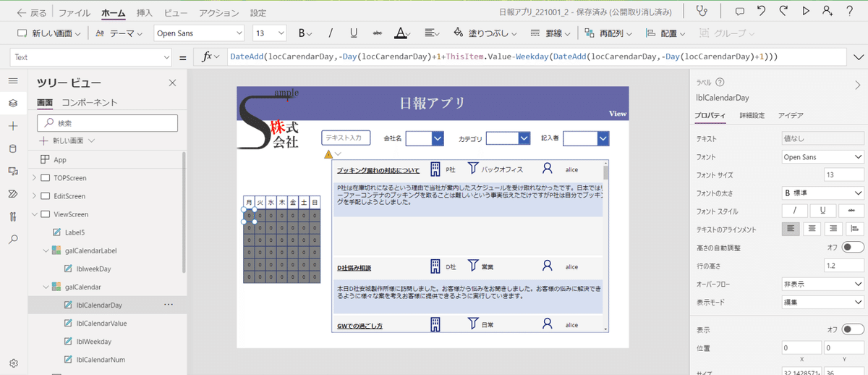Open the comments icon in top bar

coord(740,12)
